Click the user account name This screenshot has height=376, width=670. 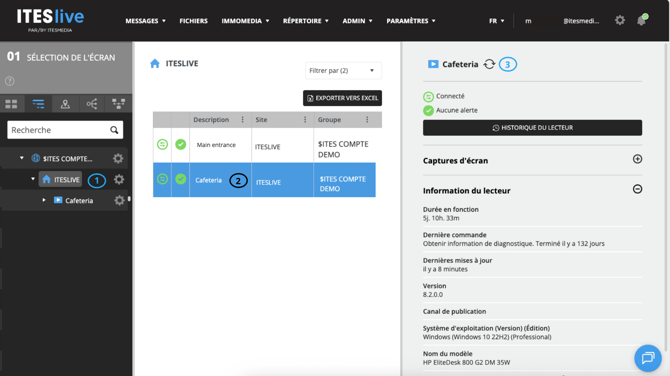tap(562, 21)
